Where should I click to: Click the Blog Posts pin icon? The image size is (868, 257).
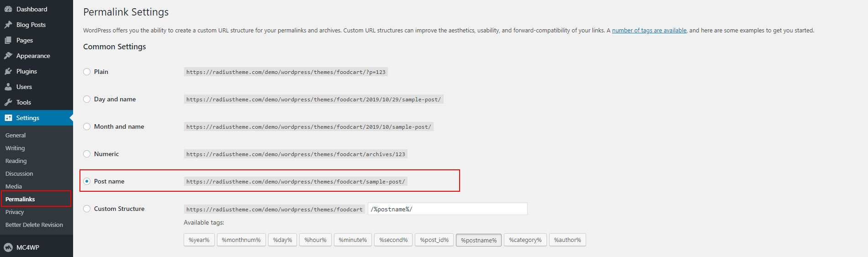point(8,25)
